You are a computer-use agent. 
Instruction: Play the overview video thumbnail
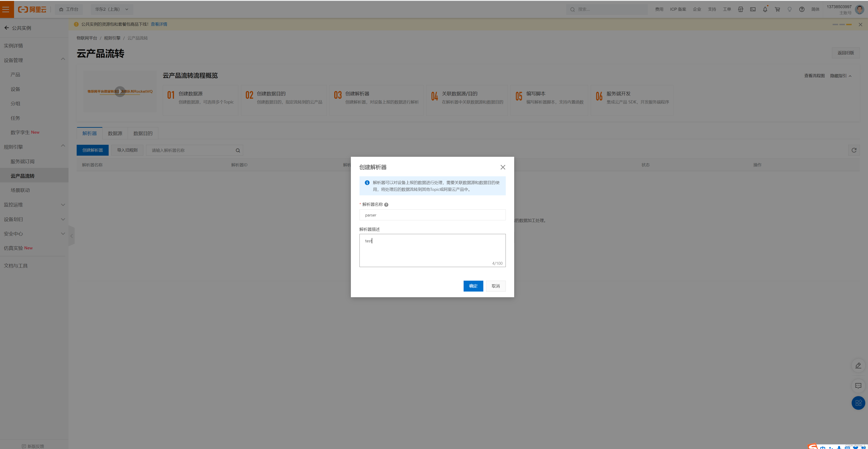click(x=120, y=91)
